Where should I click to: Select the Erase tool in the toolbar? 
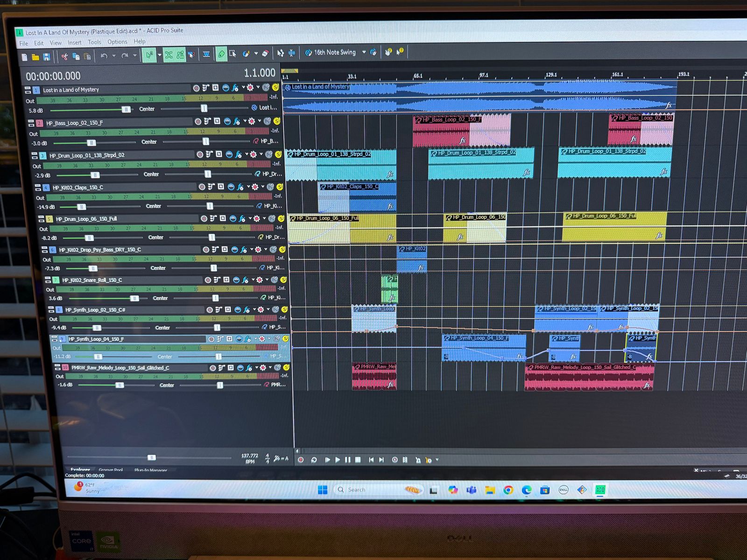tap(265, 54)
